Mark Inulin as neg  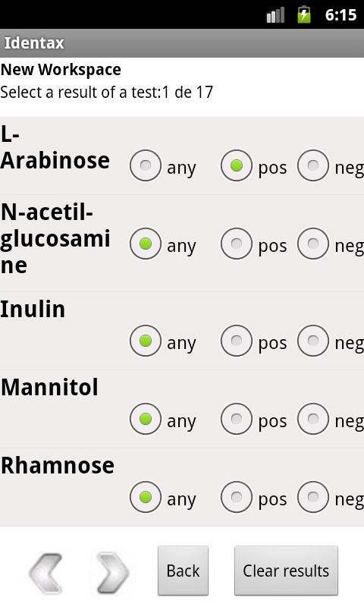pyautogui.click(x=313, y=341)
